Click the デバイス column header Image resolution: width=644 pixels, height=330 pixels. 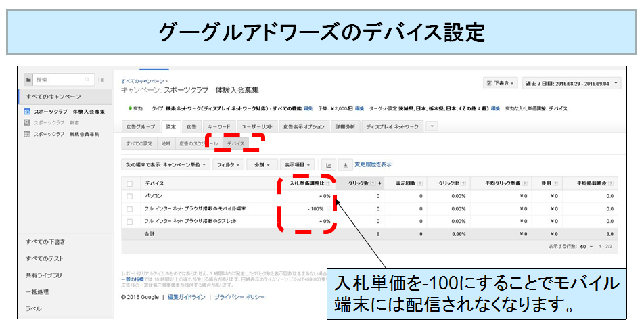[x=154, y=183]
